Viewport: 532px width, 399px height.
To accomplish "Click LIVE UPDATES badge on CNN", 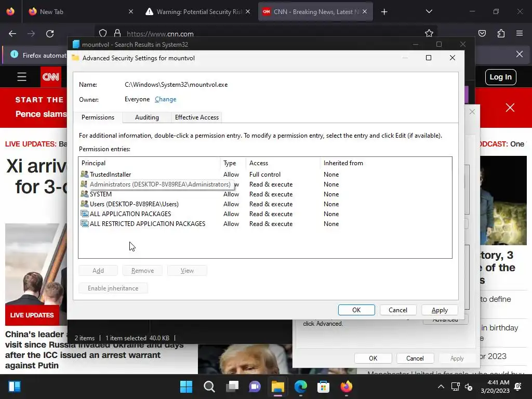I will point(32,315).
